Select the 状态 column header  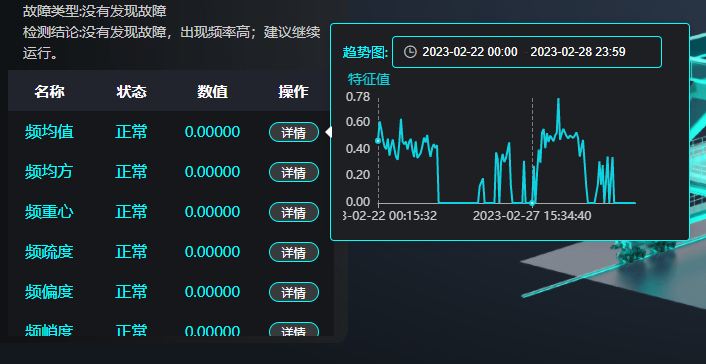pos(131,92)
